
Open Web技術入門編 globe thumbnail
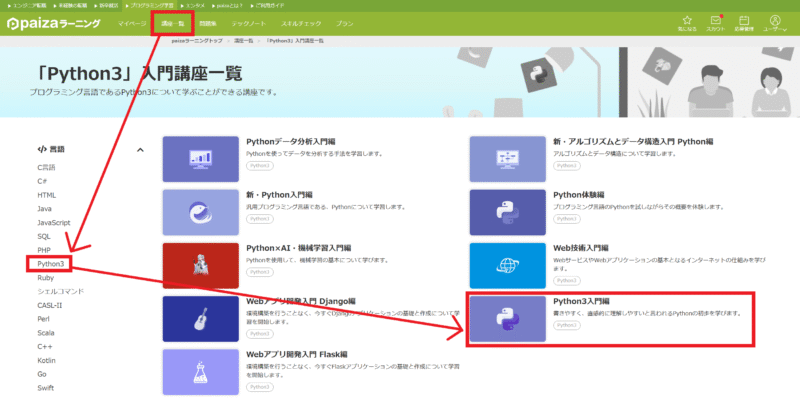pyautogui.click(x=508, y=266)
